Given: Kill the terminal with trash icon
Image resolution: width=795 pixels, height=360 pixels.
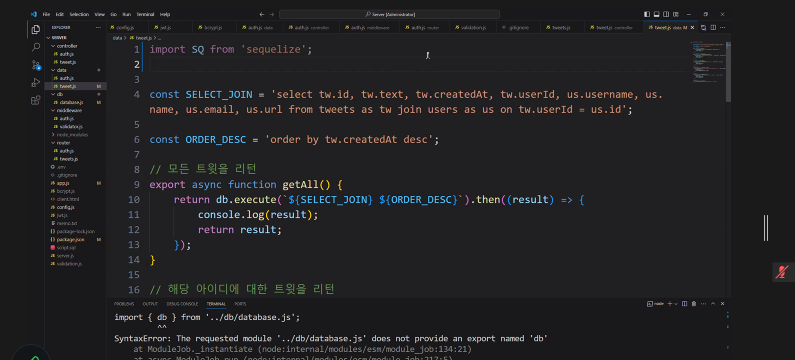Looking at the screenshot, I should [x=694, y=304].
